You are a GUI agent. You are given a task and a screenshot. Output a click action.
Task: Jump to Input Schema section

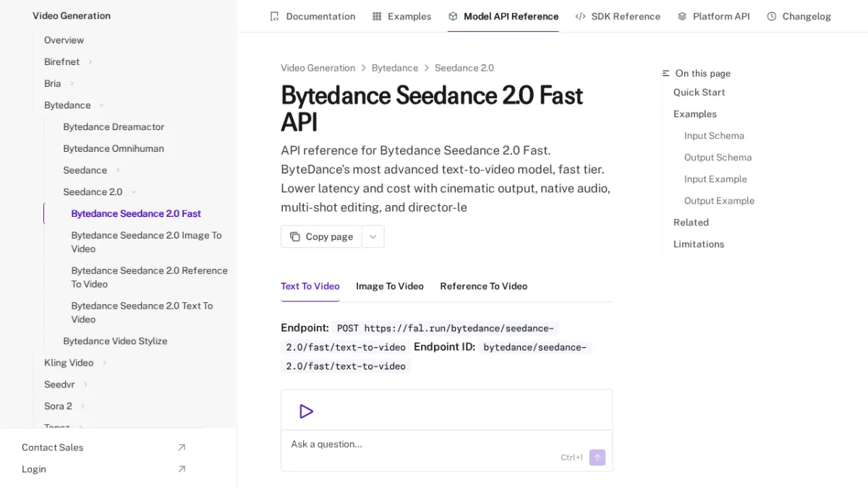pos(714,135)
